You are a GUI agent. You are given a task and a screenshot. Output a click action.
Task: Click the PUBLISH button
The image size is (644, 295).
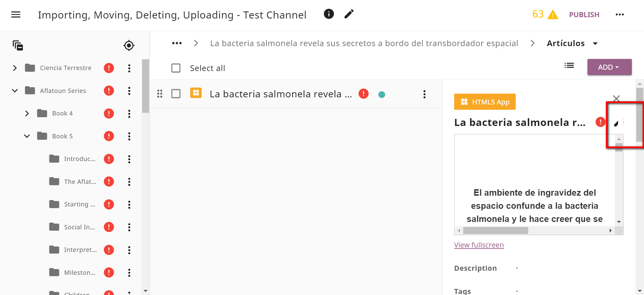(584, 15)
